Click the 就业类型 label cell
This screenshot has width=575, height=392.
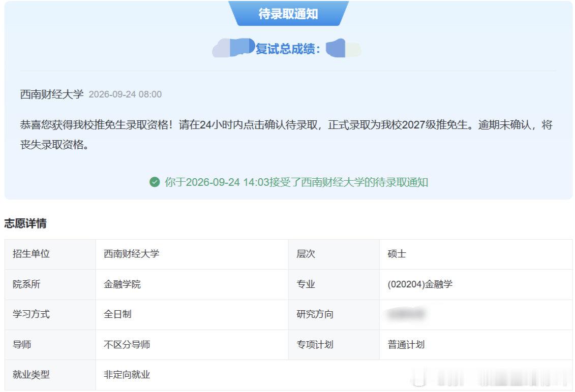50,375
